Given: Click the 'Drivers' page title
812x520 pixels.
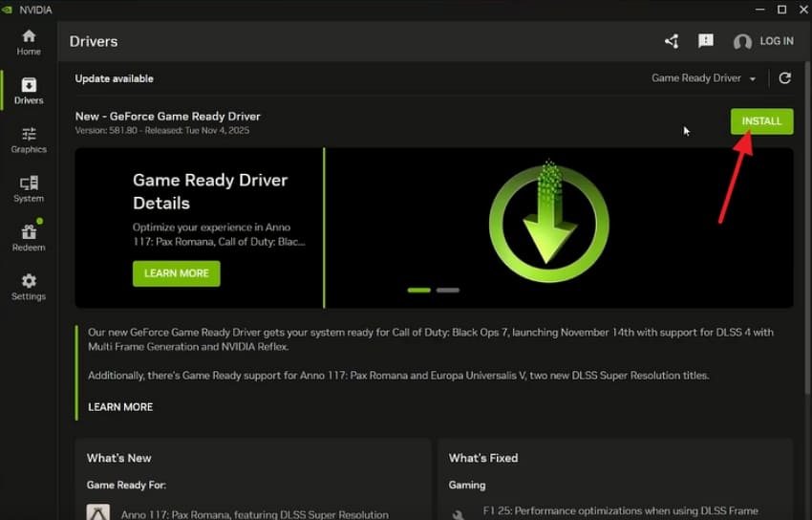Looking at the screenshot, I should (x=94, y=41).
